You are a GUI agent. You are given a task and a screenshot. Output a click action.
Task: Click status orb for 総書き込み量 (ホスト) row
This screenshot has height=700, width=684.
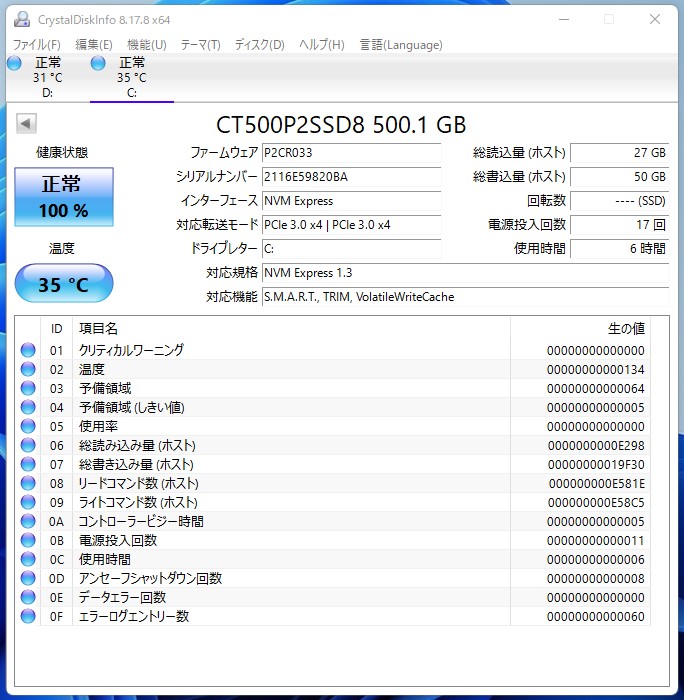(x=28, y=464)
